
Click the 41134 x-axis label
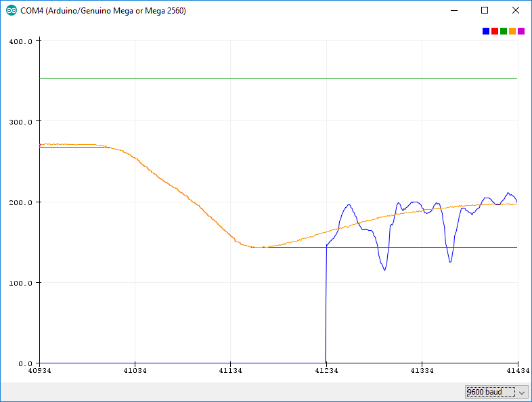[x=230, y=370]
